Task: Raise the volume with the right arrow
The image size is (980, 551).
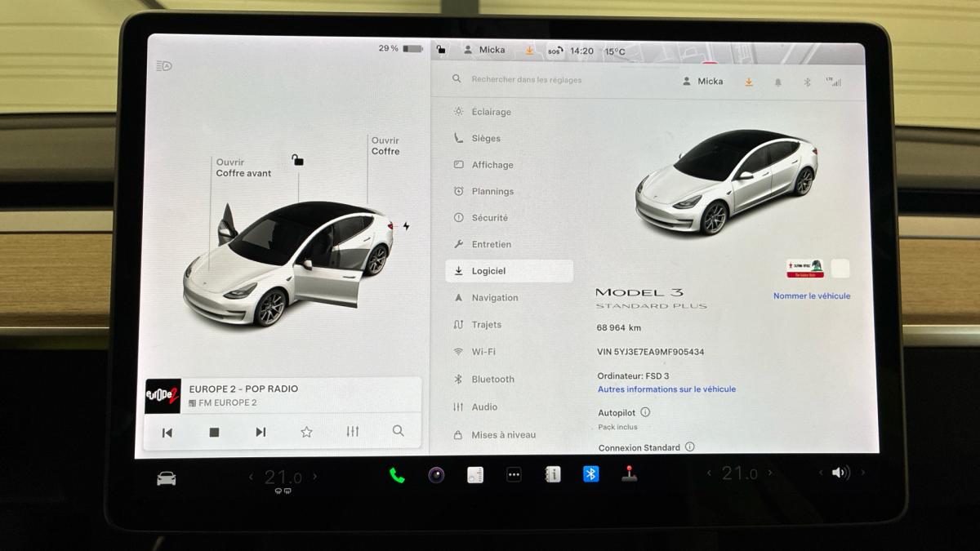Action: (x=862, y=473)
